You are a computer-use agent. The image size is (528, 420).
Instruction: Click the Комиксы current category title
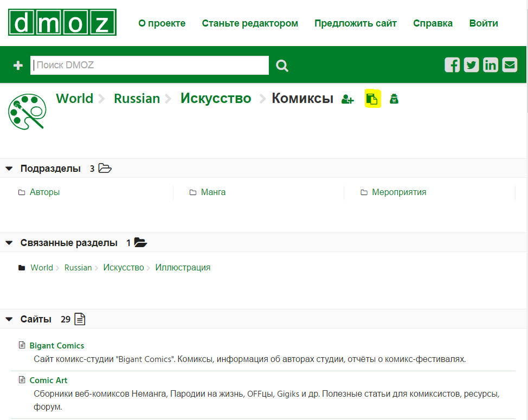[x=302, y=99]
